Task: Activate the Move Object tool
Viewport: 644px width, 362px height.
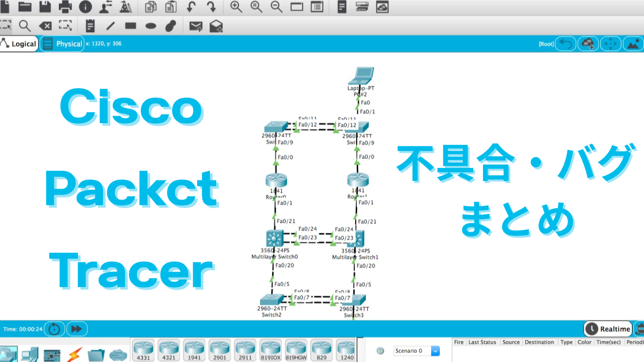Action: tap(611, 44)
